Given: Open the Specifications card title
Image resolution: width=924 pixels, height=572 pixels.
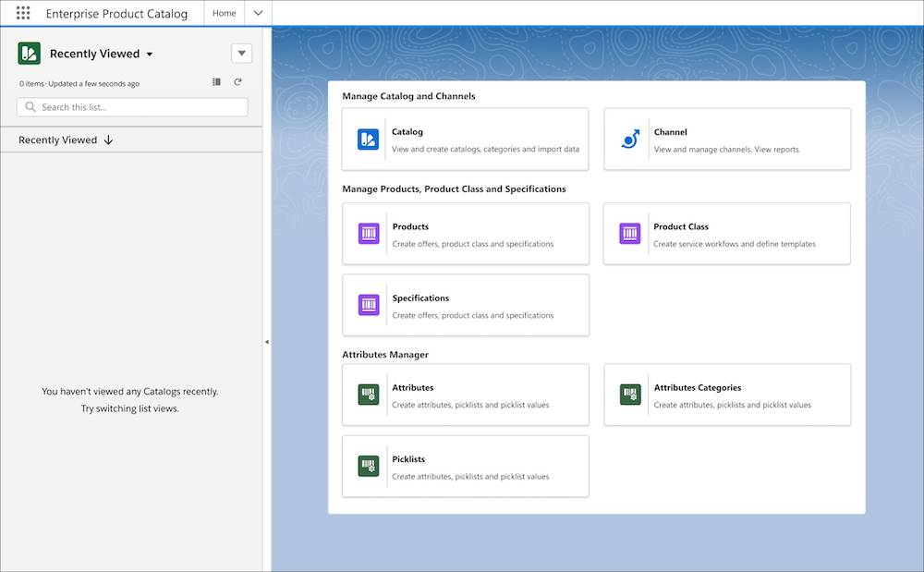Looking at the screenshot, I should coord(420,298).
